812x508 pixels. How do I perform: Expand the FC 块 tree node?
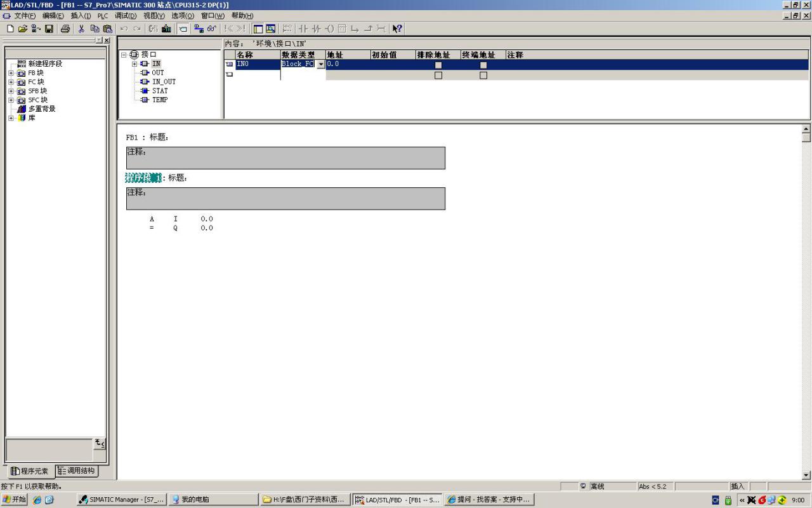coord(11,82)
